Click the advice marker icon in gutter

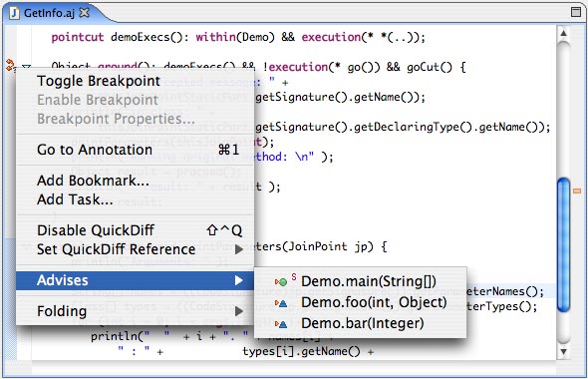[10, 65]
